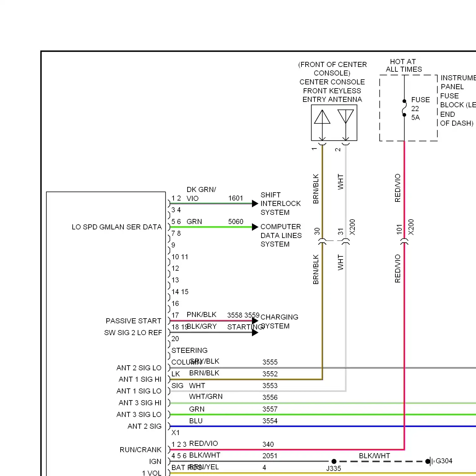This screenshot has height=476, width=476.
Task: Click the ANT 2 SIG LO label
Action: click(x=139, y=368)
